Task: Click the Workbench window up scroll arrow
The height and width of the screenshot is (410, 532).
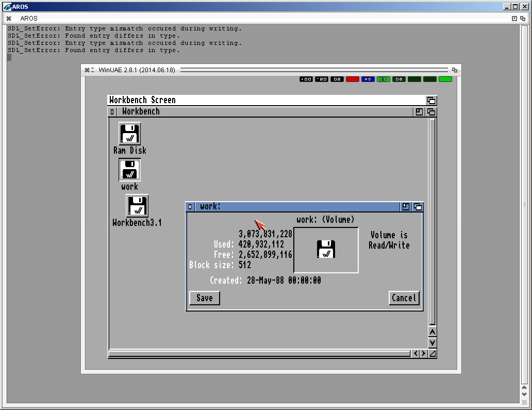Action: tap(433, 332)
